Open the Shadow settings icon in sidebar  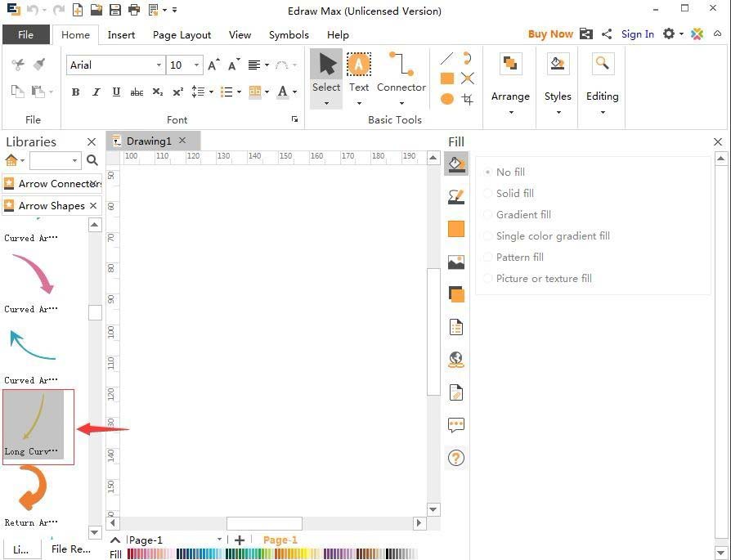coord(456,294)
